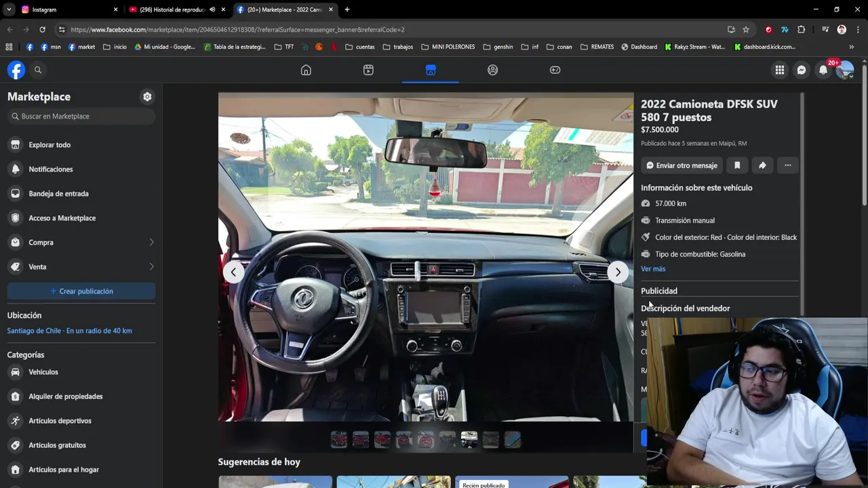Screen dimensions: 868x488
Task: Reload the page in Chrome
Action: (42, 29)
